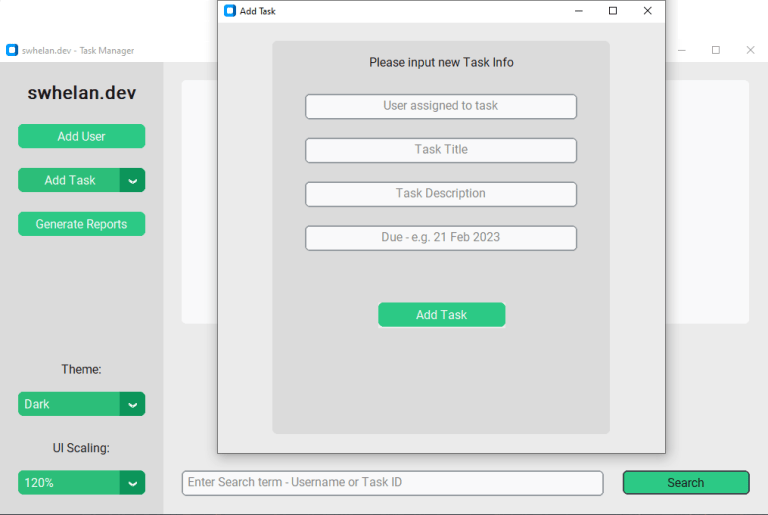Minimize the Add Task dialog
Viewport: 768px width, 515px height.
coord(578,11)
